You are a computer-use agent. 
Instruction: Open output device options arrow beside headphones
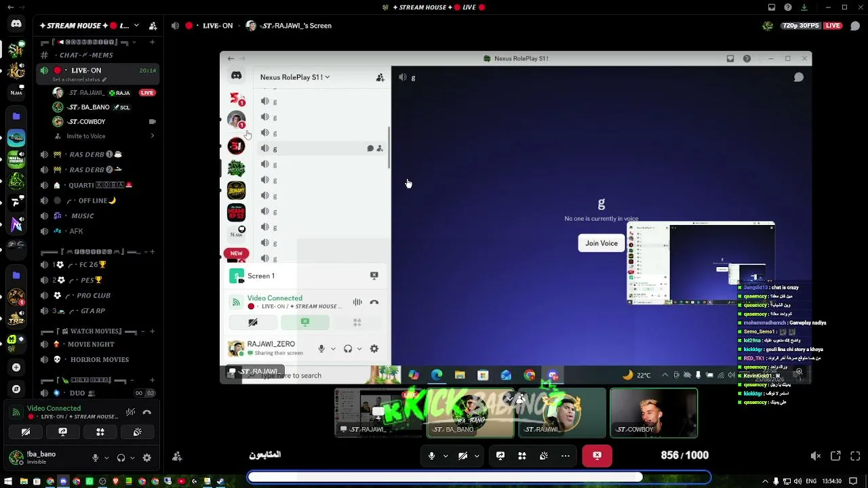click(x=132, y=457)
